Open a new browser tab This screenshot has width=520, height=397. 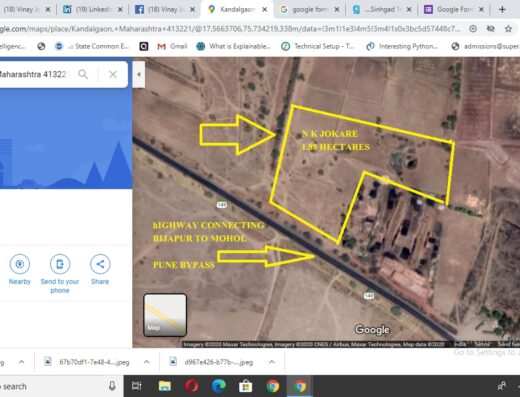[x=502, y=10]
